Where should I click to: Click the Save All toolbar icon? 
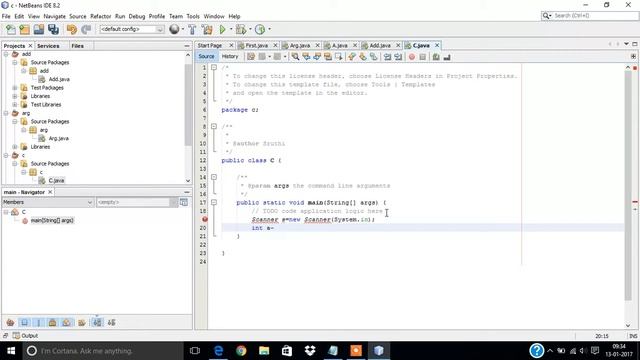point(53,29)
